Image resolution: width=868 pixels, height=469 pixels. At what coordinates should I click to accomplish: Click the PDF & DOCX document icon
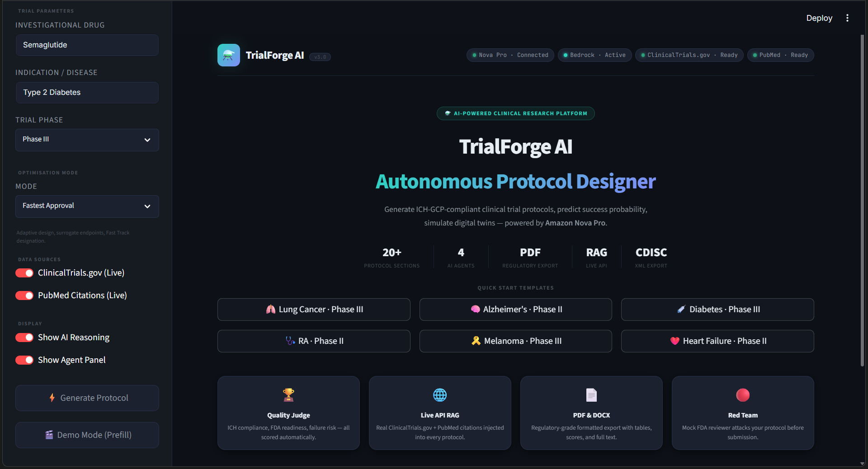(x=591, y=395)
